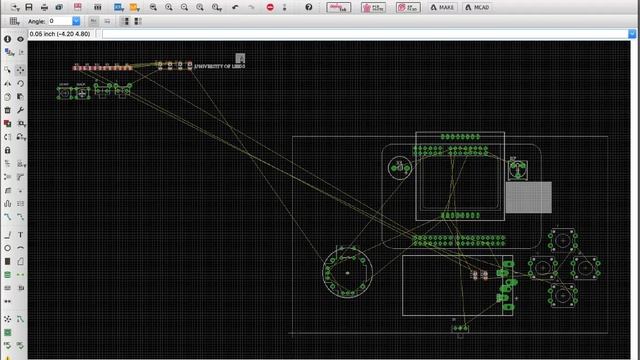Toggle the highlighted button right of Angle dropdown
640x360 pixels.
(93, 21)
